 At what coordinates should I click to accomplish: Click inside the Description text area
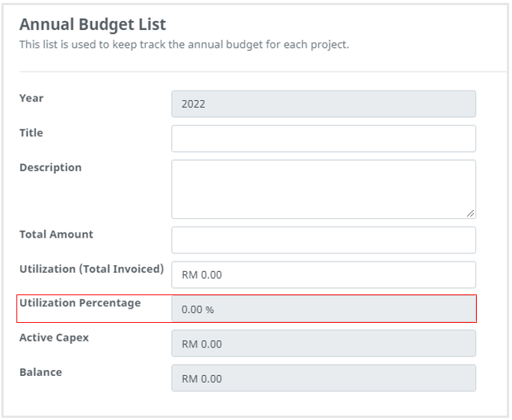click(324, 189)
